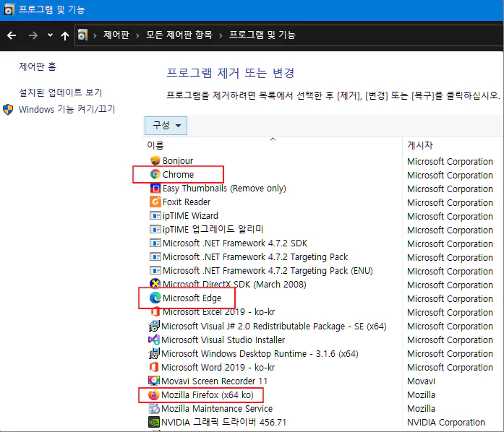The image size is (504, 432).
Task: Sort by the 게시자 column header
Action: coord(420,145)
